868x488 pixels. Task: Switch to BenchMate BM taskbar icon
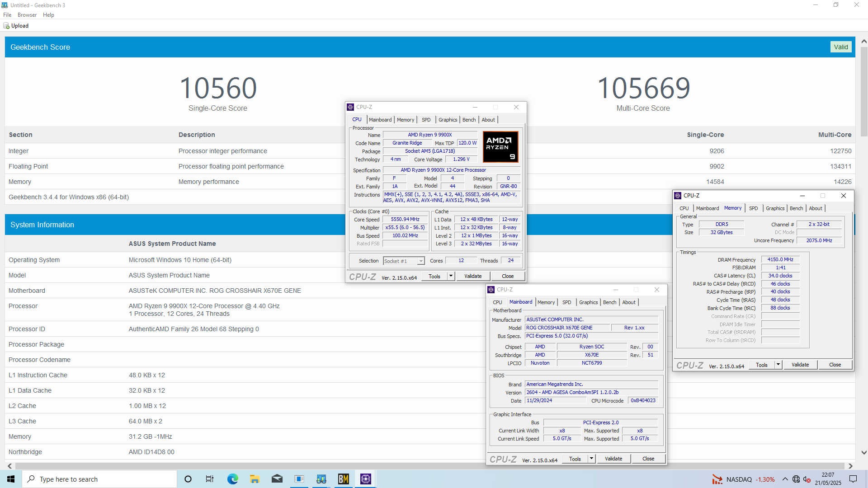(x=344, y=479)
